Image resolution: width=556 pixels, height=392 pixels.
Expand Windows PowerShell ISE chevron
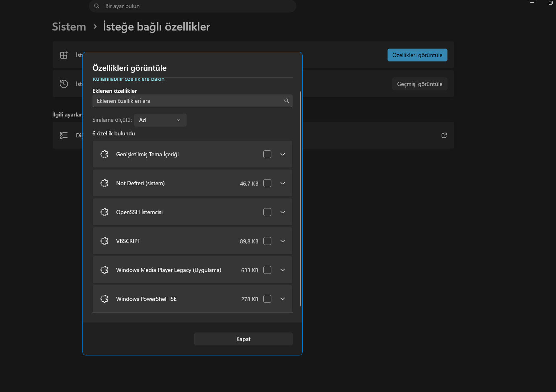click(283, 299)
